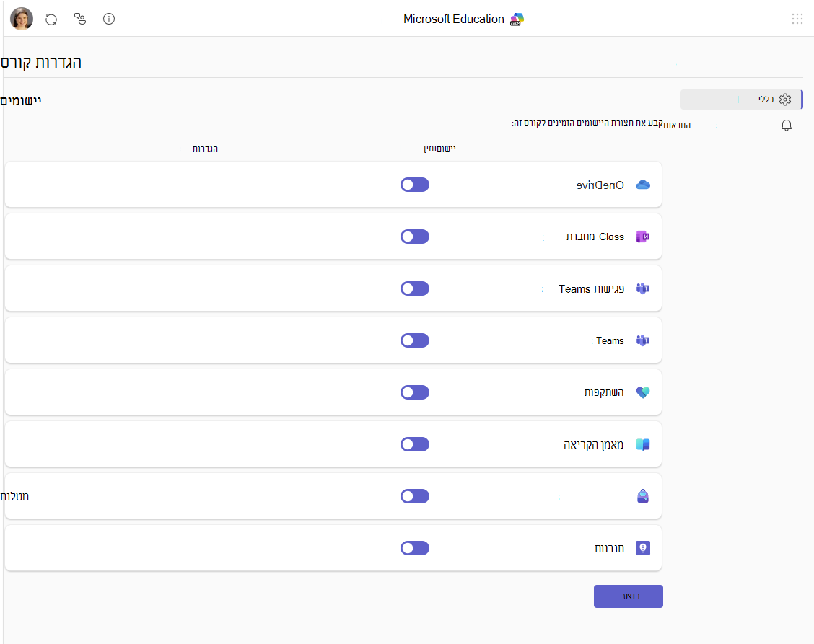Click the Microsoft Education title

tap(454, 19)
